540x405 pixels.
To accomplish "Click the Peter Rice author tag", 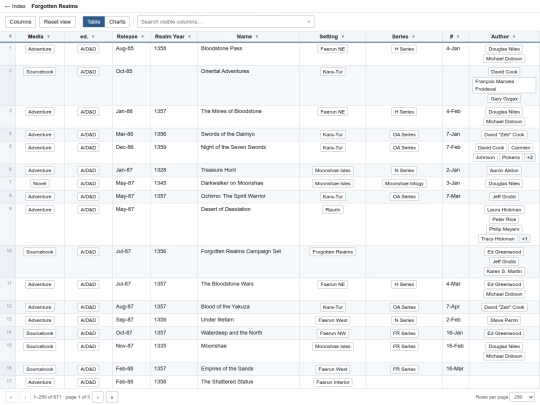I will (x=504, y=219).
